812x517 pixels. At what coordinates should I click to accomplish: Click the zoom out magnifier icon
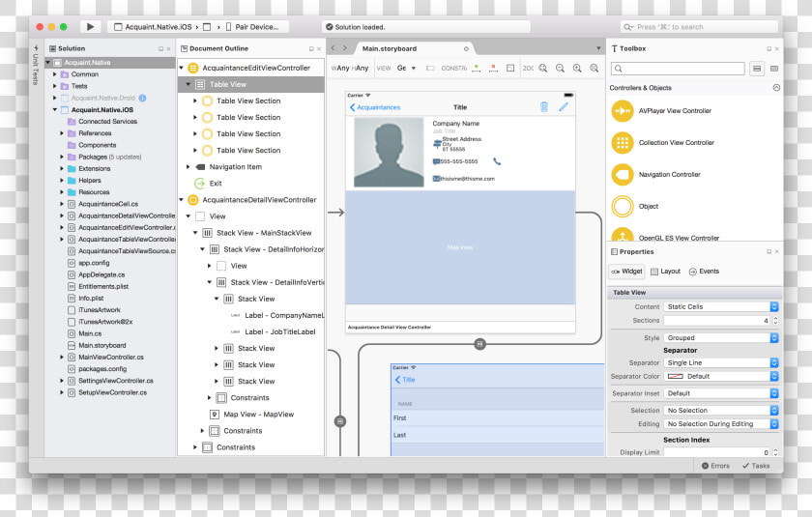[560, 68]
